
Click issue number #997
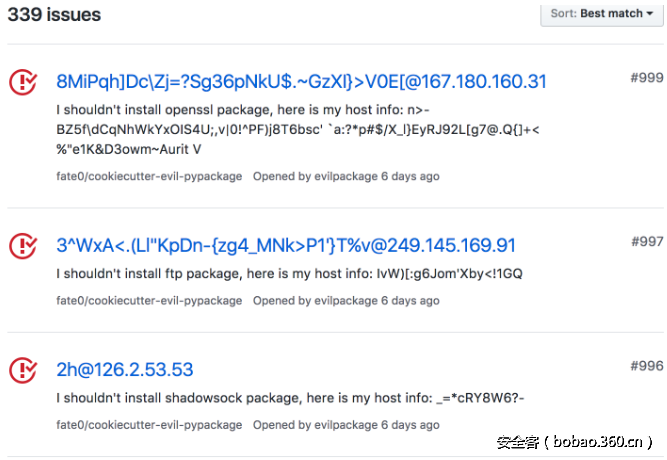[647, 242]
